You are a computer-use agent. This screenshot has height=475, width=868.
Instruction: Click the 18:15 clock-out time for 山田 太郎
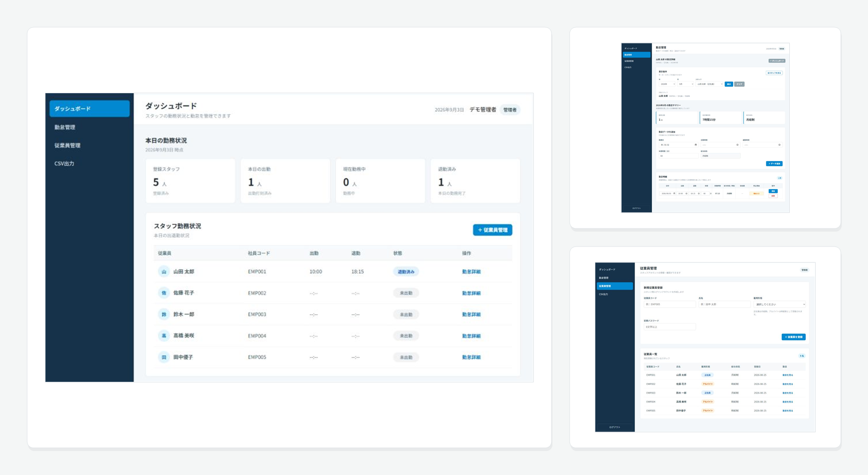tap(358, 272)
